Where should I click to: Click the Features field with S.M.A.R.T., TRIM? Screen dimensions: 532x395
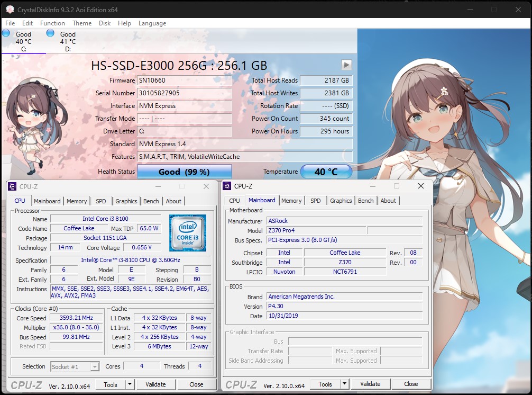pyautogui.click(x=245, y=157)
